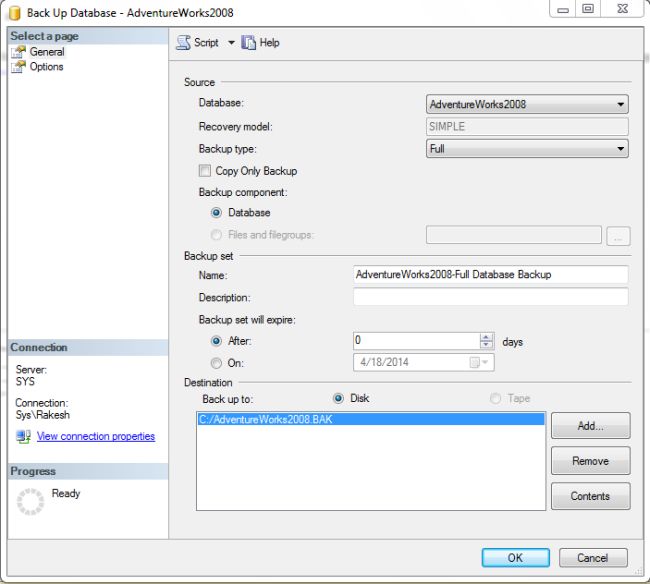Viewport: 650px width, 584px height.
Task: Click the progress spinner indicator
Action: point(30,502)
